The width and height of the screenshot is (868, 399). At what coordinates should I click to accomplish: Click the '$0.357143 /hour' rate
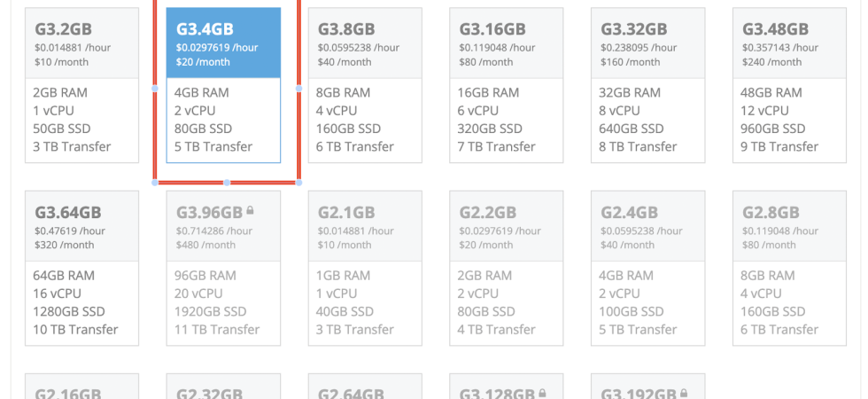(x=780, y=48)
